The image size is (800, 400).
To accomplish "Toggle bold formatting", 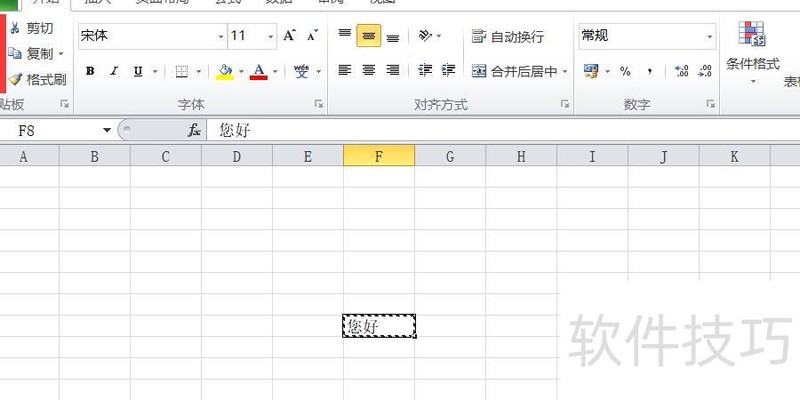I will click(x=90, y=71).
